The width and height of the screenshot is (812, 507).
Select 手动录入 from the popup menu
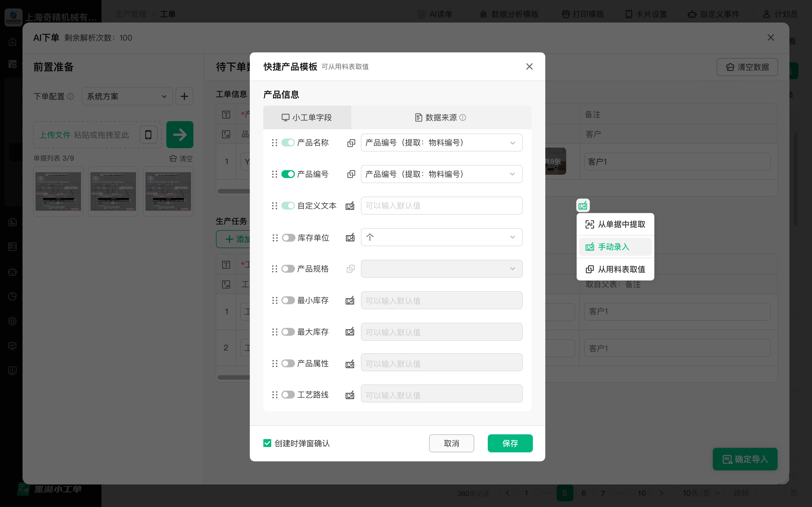615,246
